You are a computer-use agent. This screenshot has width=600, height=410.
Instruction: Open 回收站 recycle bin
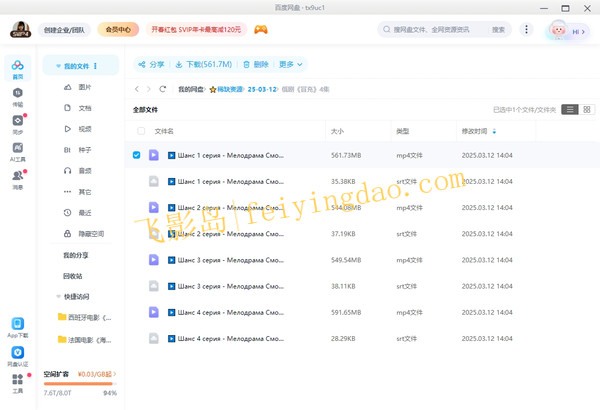tap(73, 276)
